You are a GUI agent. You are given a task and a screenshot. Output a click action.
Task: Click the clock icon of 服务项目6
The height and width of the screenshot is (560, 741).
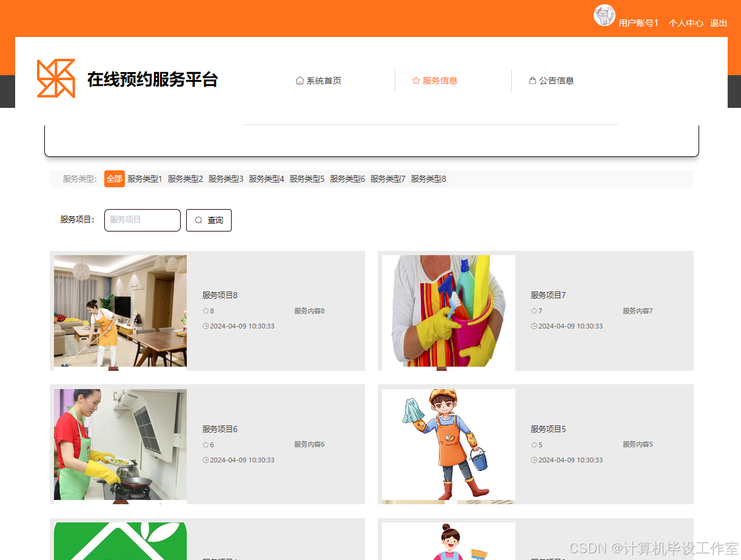(206, 460)
